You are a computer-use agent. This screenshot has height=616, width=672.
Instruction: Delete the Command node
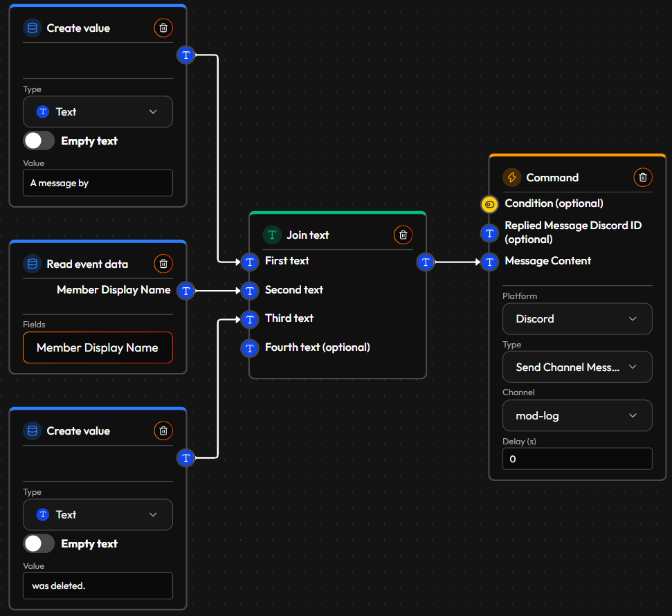[643, 177]
